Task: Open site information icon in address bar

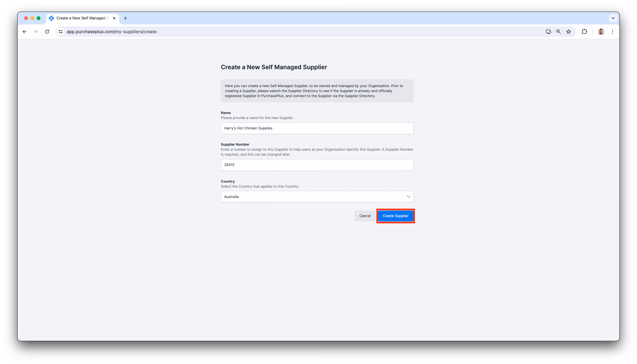Action: pyautogui.click(x=61, y=32)
